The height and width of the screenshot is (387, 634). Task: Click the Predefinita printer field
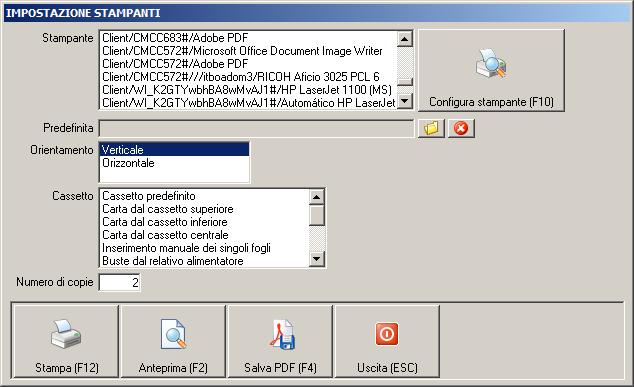256,128
